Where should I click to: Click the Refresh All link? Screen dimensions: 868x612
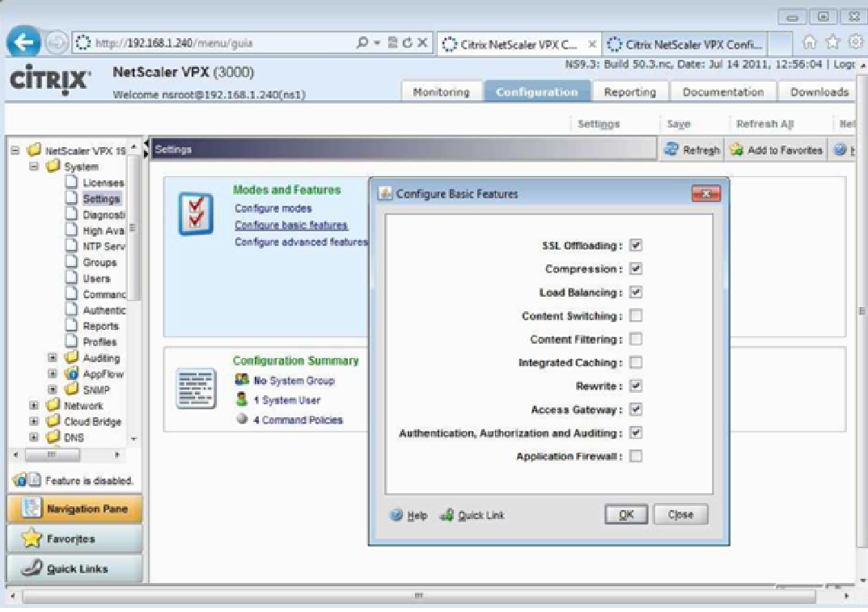click(764, 124)
